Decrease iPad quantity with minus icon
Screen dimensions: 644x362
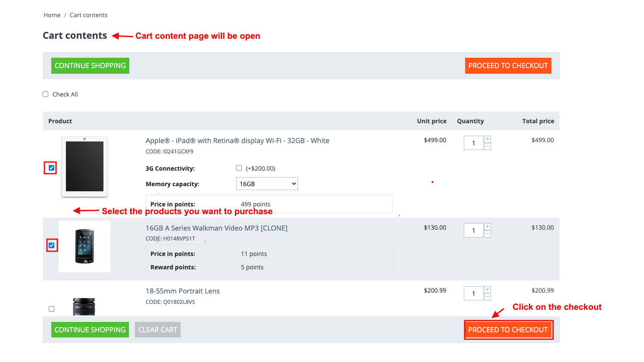point(488,147)
